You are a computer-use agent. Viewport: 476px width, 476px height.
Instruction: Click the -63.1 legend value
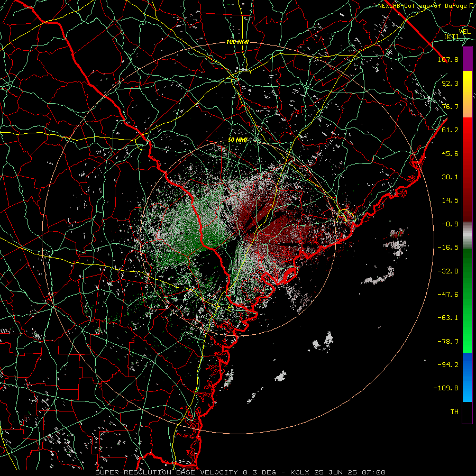[448, 318]
